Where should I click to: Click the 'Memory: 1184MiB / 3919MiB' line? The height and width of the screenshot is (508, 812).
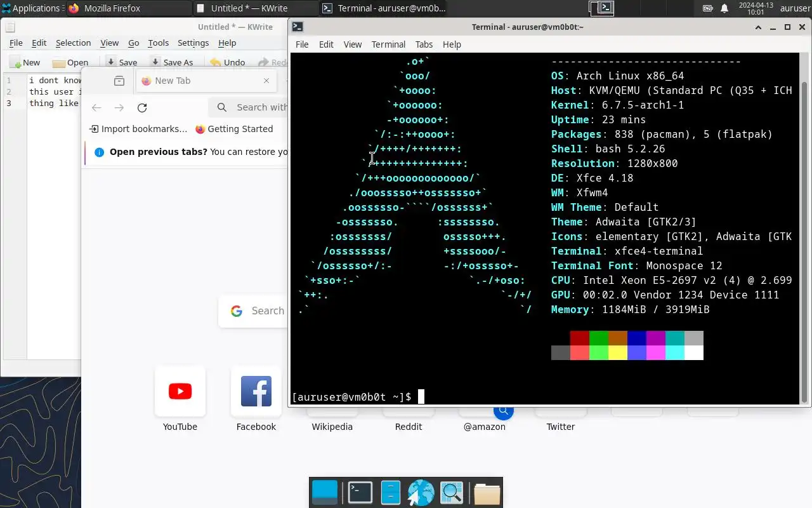630,309
